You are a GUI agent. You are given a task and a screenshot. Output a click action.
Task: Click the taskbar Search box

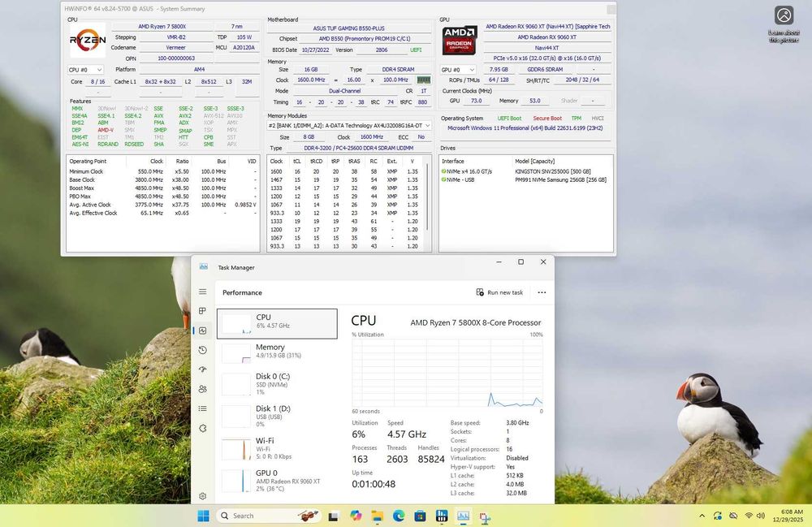[268, 516]
